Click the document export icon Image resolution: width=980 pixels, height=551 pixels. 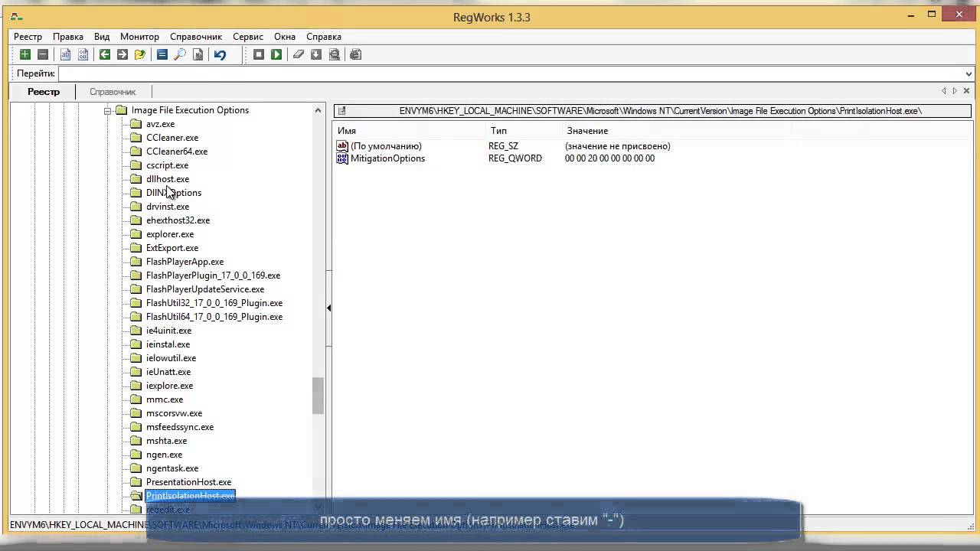[x=198, y=54]
